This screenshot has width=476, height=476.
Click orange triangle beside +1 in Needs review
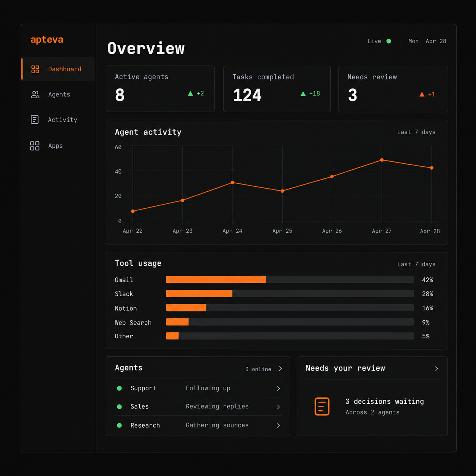[422, 94]
